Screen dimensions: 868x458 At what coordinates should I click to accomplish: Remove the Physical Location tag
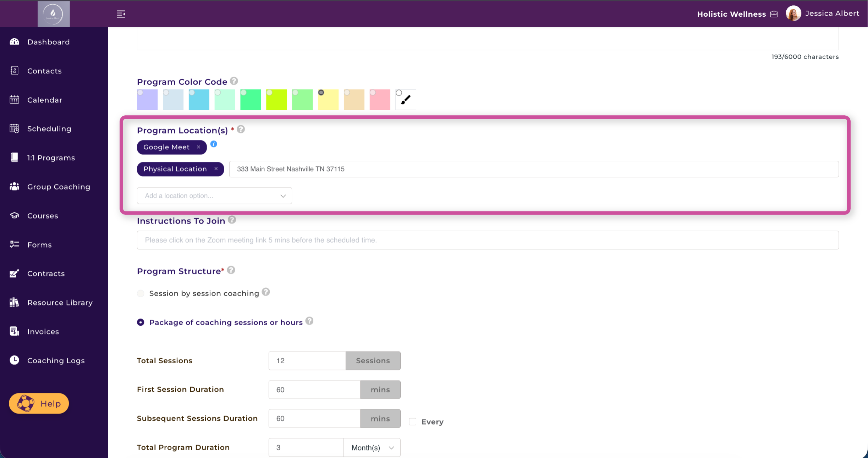216,169
